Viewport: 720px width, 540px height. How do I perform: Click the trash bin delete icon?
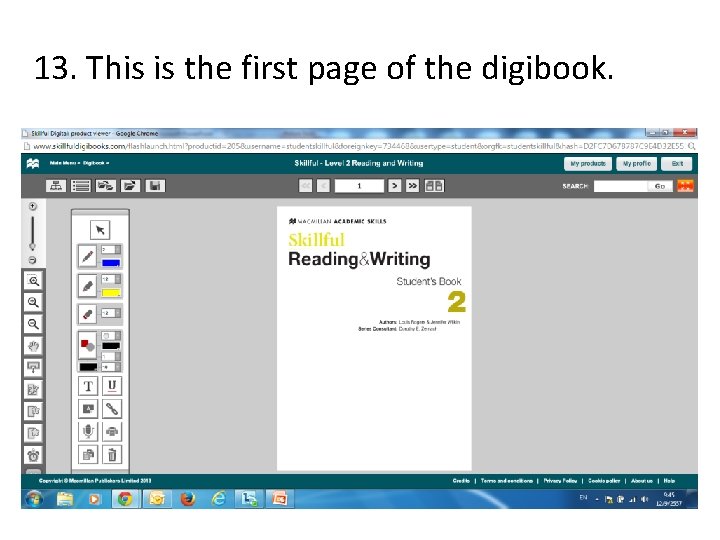112,455
